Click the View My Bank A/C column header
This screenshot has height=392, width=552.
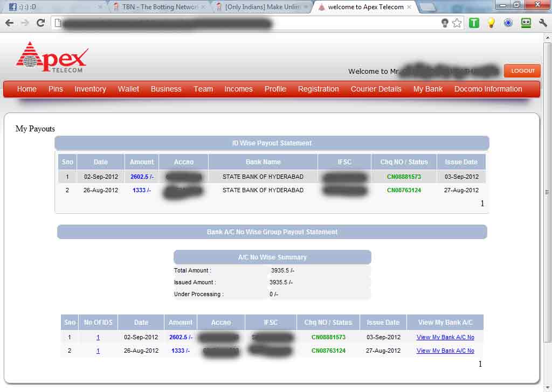pyautogui.click(x=445, y=323)
